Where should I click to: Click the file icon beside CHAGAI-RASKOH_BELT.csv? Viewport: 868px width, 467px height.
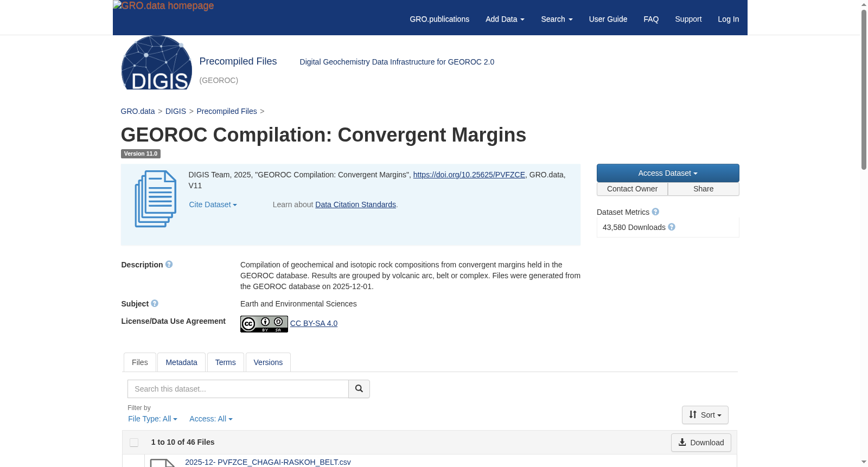point(163,463)
